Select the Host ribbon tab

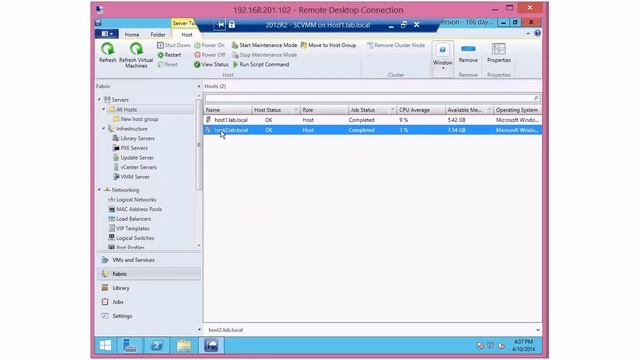(x=187, y=35)
